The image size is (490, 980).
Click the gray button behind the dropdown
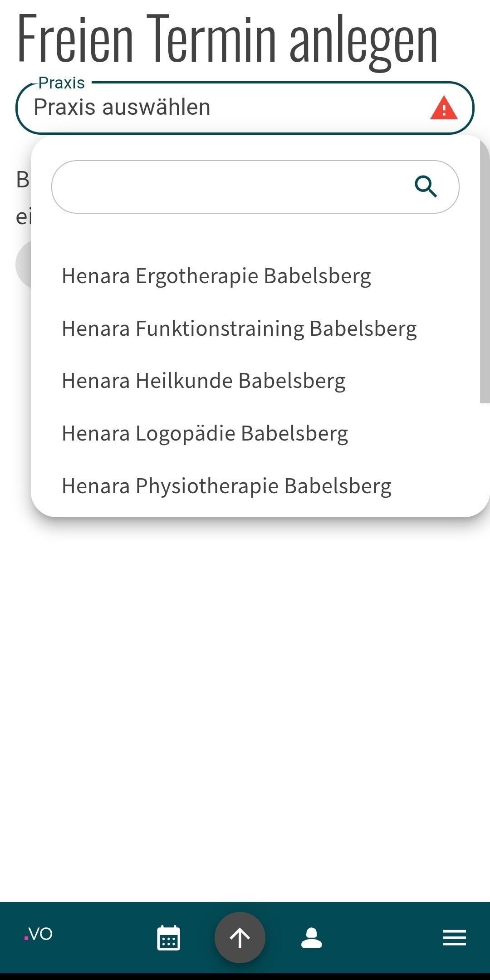23,264
